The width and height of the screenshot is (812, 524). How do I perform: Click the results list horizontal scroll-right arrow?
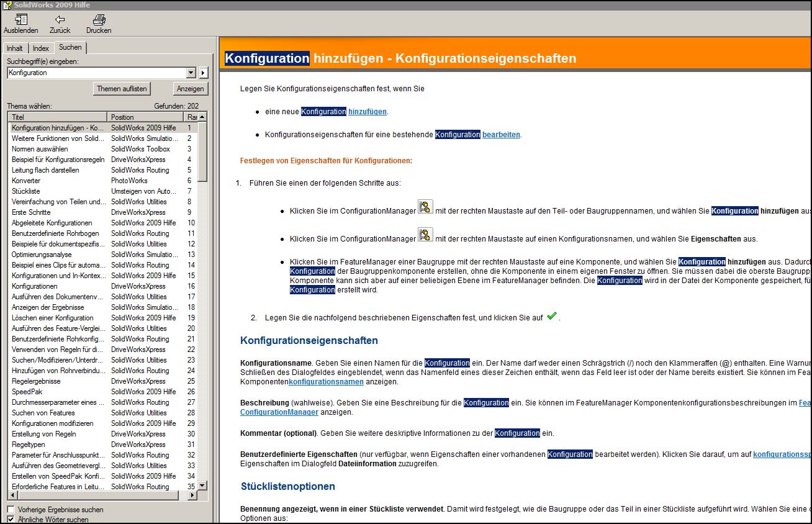pos(193,496)
